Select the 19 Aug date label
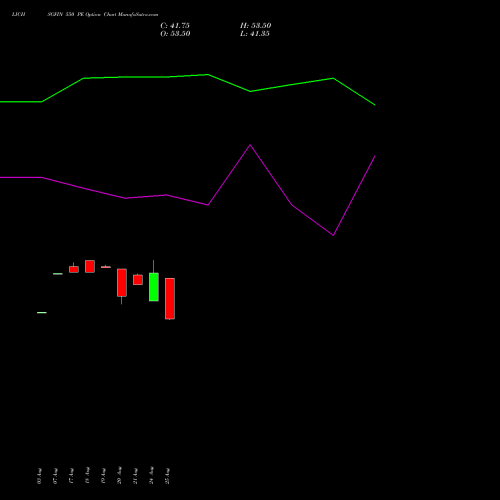500x500 pixels. [103, 476]
